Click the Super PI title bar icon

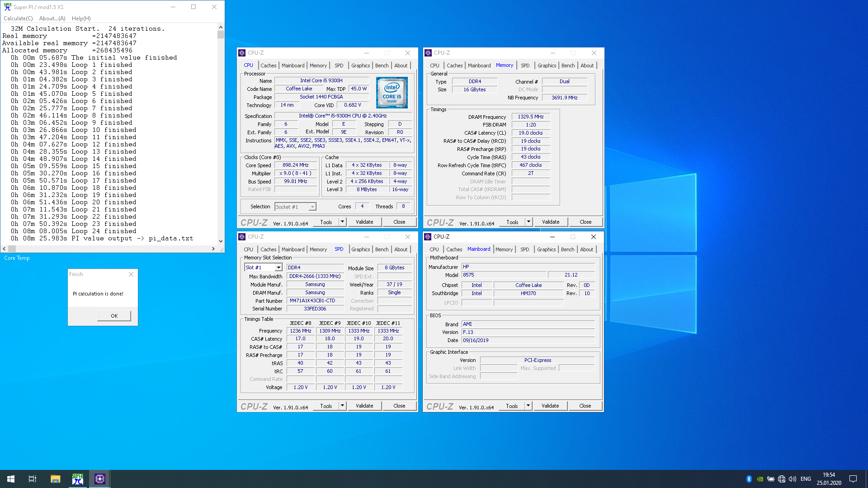pyautogui.click(x=7, y=7)
